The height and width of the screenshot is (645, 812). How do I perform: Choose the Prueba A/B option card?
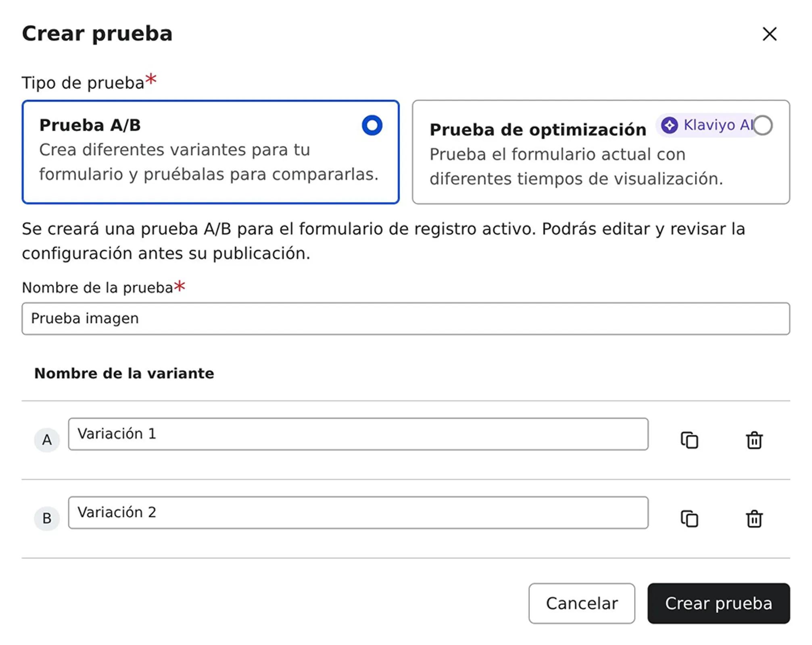click(x=210, y=161)
